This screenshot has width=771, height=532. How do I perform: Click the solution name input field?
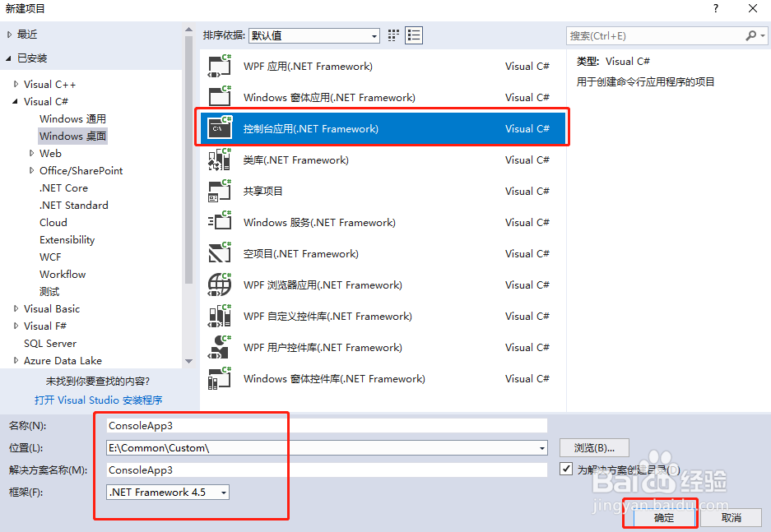point(327,470)
